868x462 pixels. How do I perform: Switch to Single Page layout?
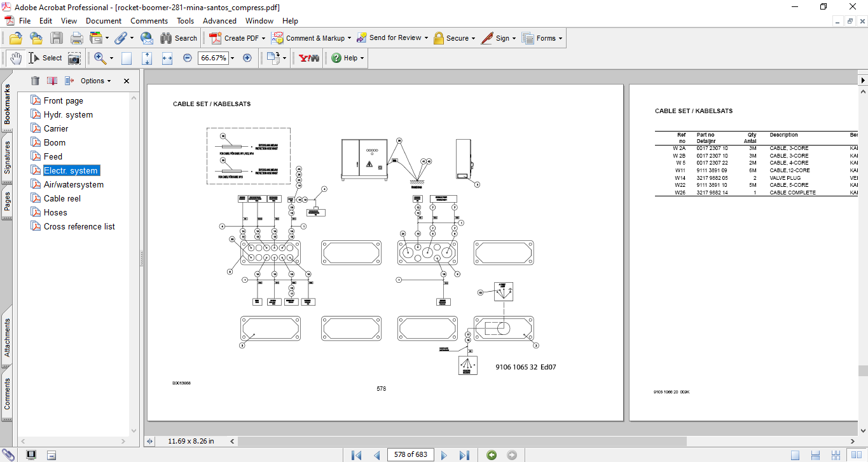796,455
